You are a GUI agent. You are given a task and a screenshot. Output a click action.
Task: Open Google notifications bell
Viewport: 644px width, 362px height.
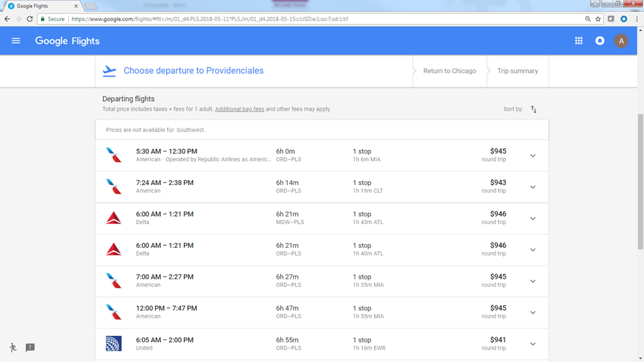point(600,40)
